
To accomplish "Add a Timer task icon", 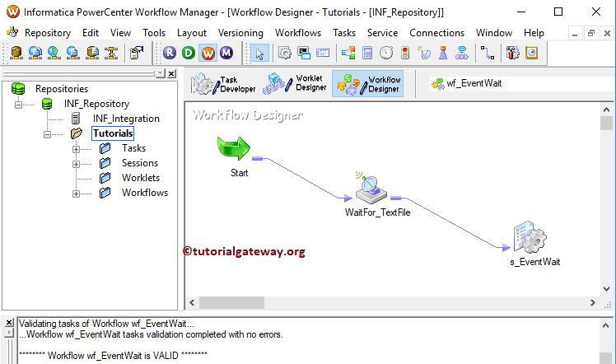I will pos(386,53).
